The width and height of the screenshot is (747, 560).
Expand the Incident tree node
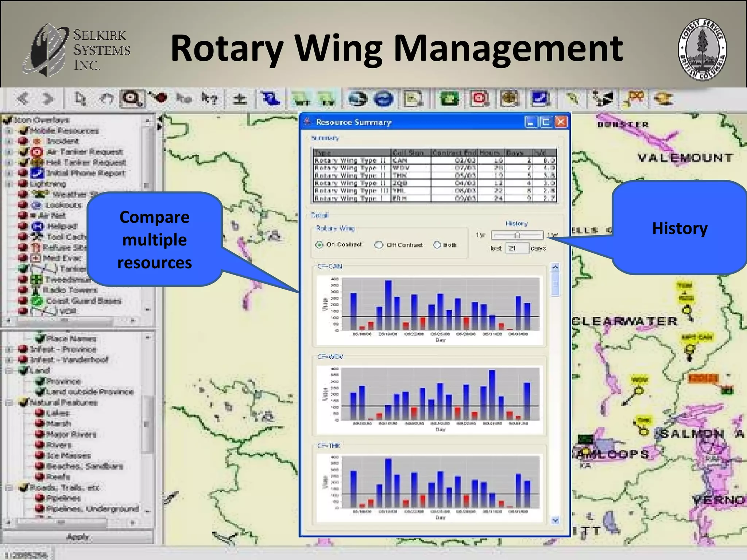click(9, 141)
